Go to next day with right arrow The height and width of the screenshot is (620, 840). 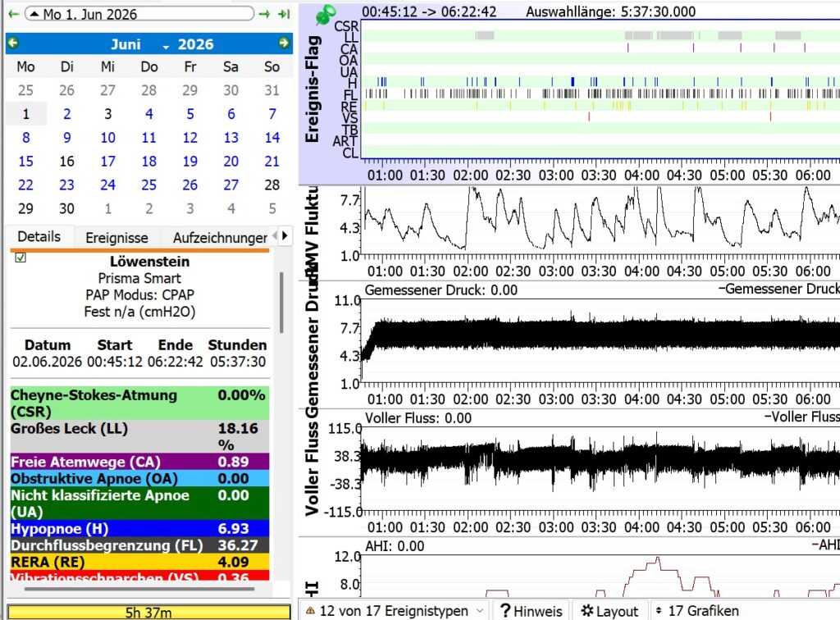point(264,14)
